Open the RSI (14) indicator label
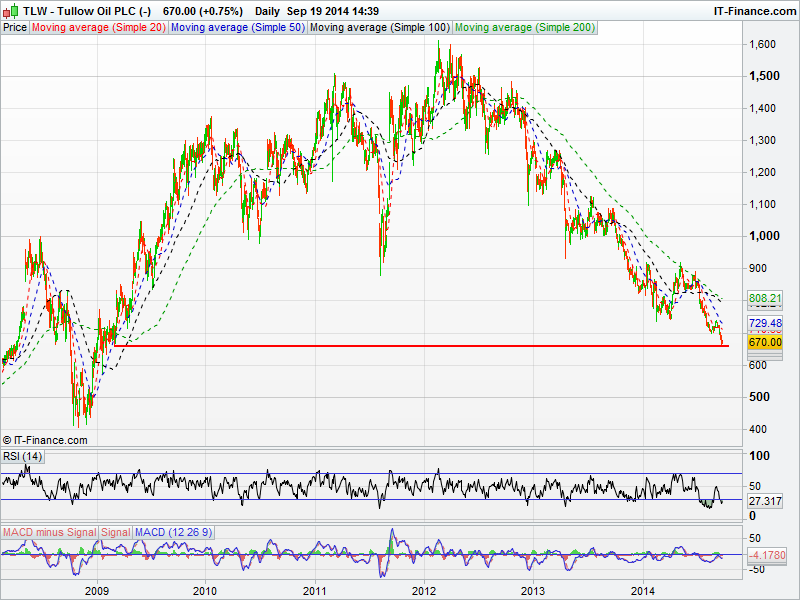Viewport: 800px width, 600px height. 23,456
